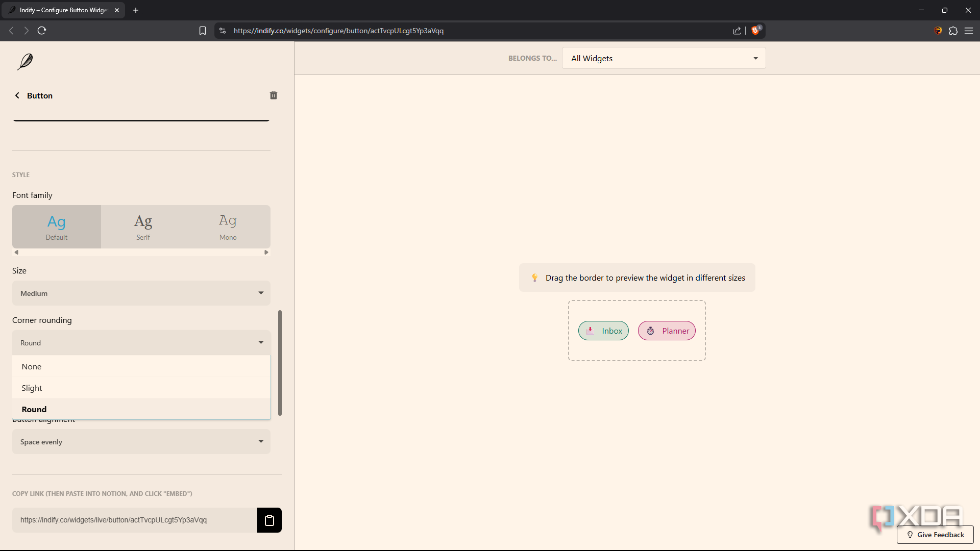Click the sidebar vertical scrollbar
The height and width of the screenshot is (551, 980).
[280, 363]
